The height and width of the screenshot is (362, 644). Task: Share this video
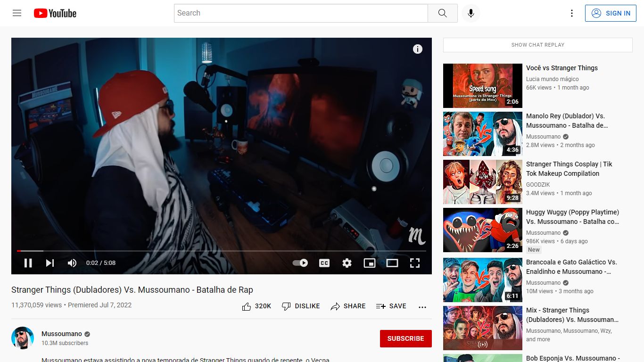pyautogui.click(x=348, y=306)
